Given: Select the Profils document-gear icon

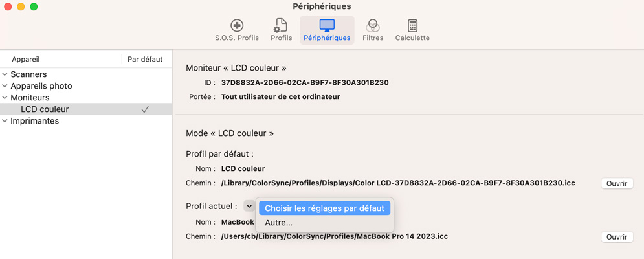Looking at the screenshot, I should [280, 26].
